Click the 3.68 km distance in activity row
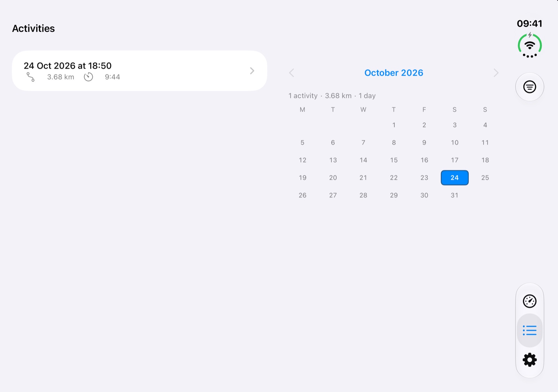Viewport: 558px width, 392px height. [61, 77]
